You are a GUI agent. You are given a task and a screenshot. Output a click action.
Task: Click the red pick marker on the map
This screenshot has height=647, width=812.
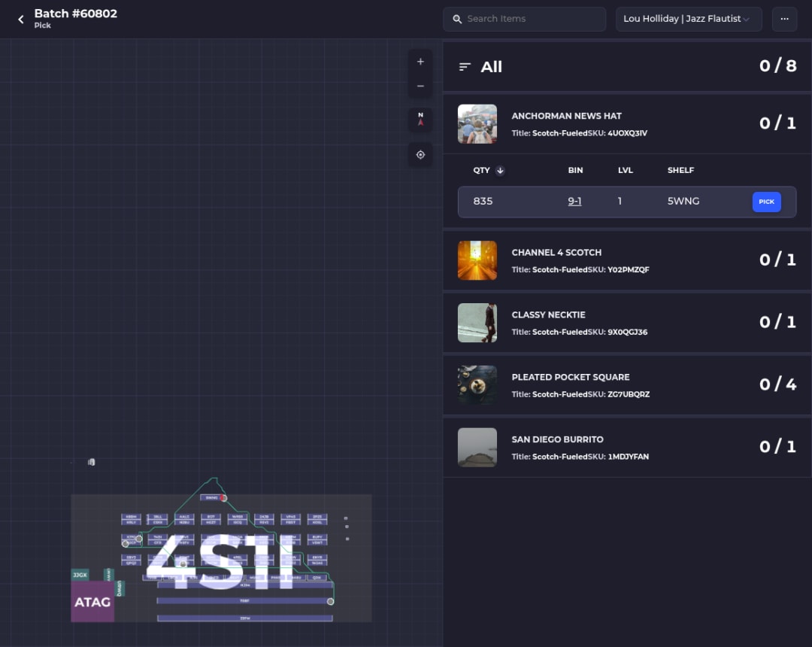[x=223, y=498]
